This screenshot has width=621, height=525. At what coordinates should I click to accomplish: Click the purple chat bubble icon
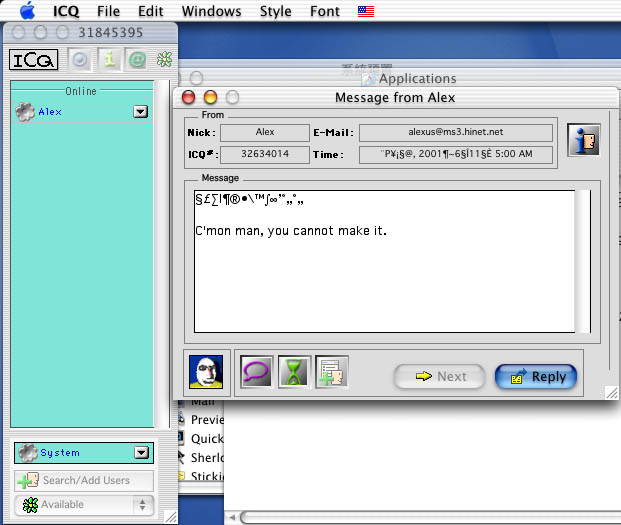coord(256,372)
